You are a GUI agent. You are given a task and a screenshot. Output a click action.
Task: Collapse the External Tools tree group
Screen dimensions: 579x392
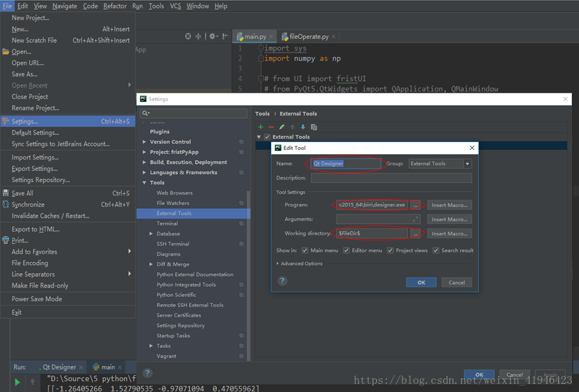pyautogui.click(x=259, y=137)
